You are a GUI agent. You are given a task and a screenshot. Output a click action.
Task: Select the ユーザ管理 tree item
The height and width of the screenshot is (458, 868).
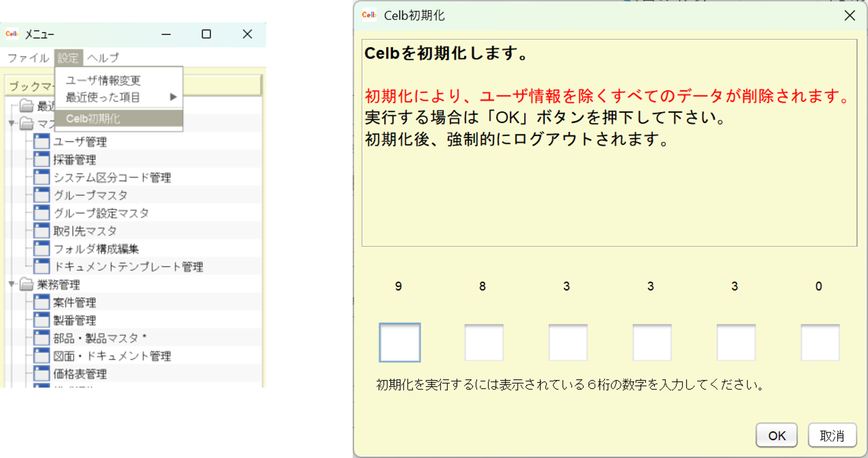click(x=80, y=142)
